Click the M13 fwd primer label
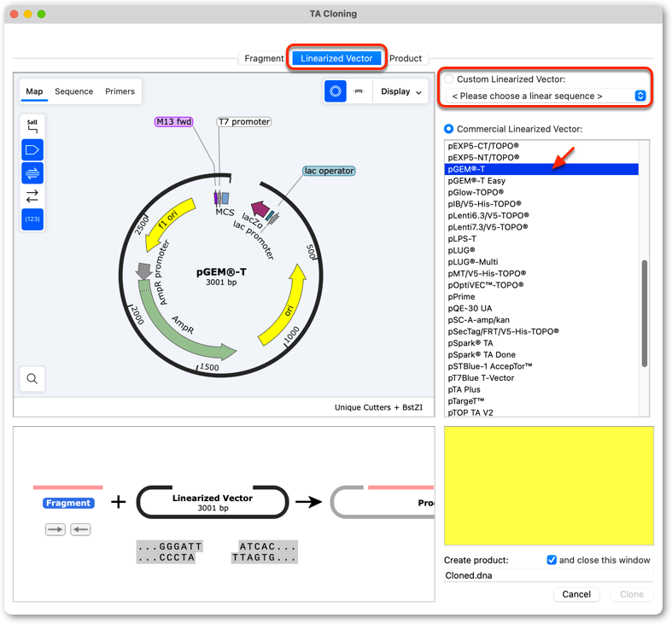 click(173, 122)
